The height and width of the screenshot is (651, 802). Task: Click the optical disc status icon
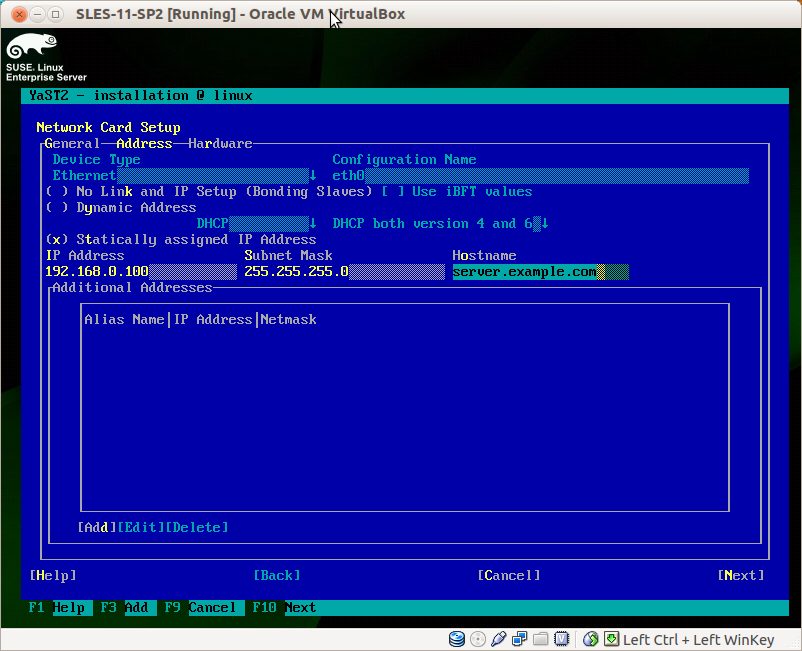coord(478,639)
